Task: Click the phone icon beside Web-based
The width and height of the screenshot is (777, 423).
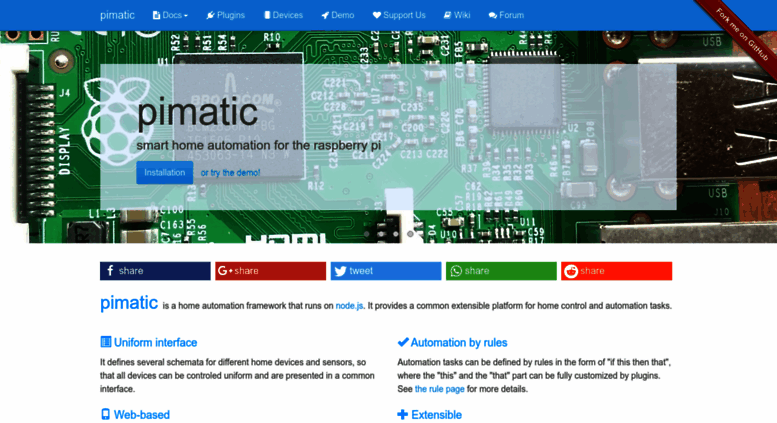Action: point(105,414)
